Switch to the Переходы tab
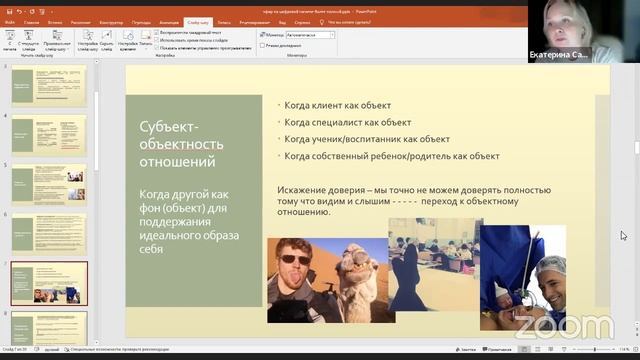 (x=141, y=22)
